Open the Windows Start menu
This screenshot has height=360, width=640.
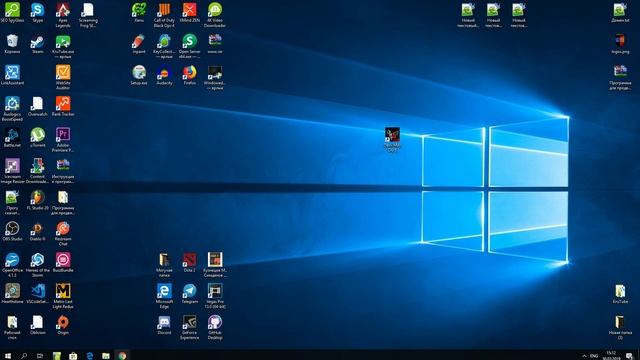tap(8, 356)
